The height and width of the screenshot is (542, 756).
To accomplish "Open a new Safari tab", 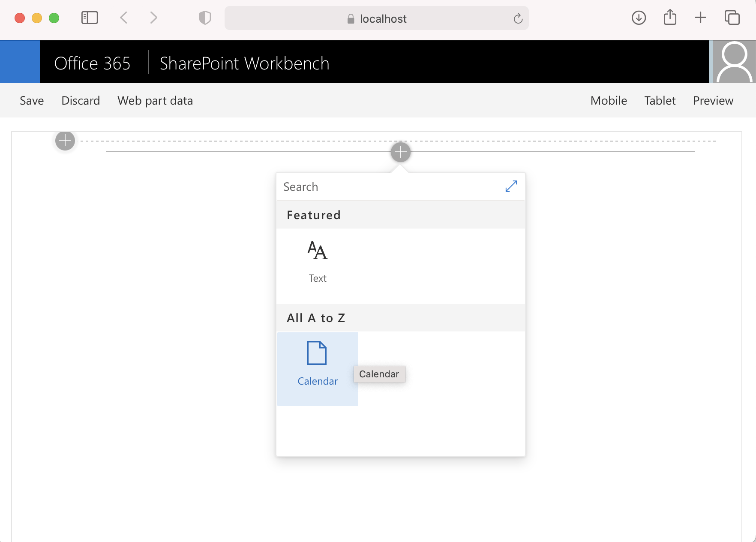I will (x=700, y=18).
